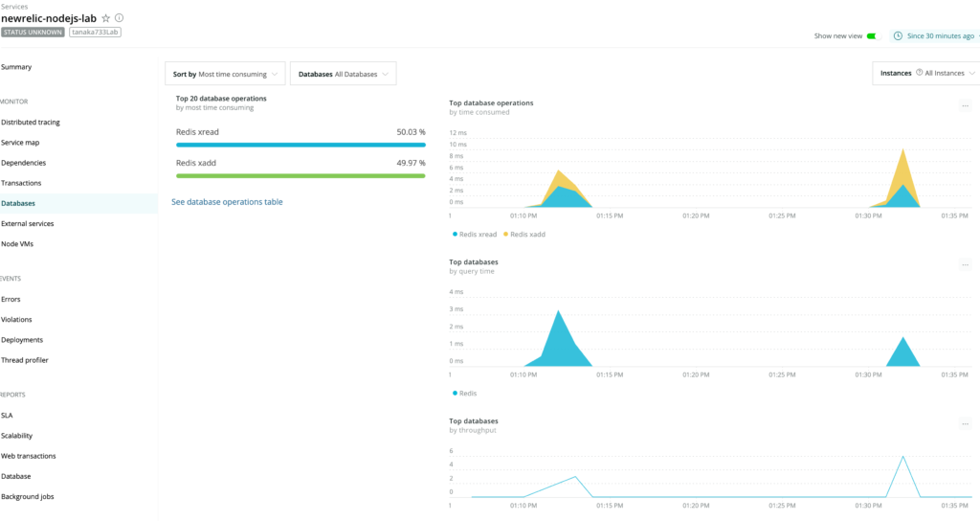Open the Sort by Most time consuming dropdown

[x=225, y=74]
